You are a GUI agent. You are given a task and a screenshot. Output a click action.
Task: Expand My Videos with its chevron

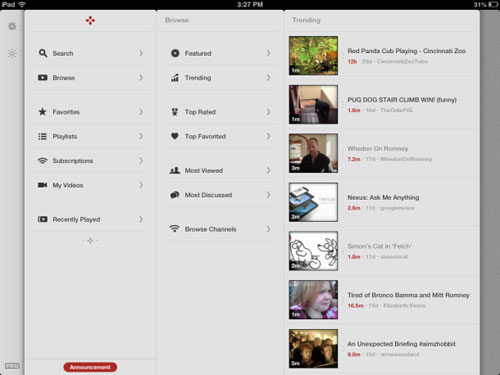[141, 185]
